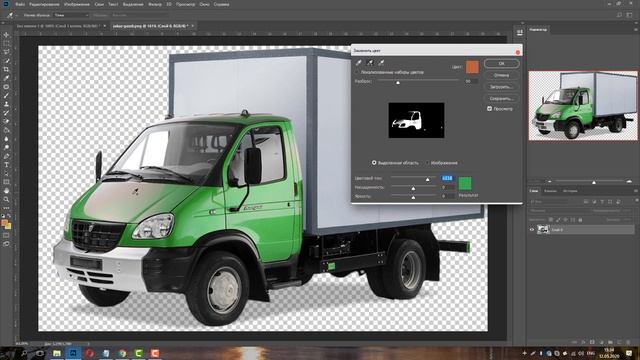
Task: Open the search icon in options bar
Action: [x=619, y=15]
